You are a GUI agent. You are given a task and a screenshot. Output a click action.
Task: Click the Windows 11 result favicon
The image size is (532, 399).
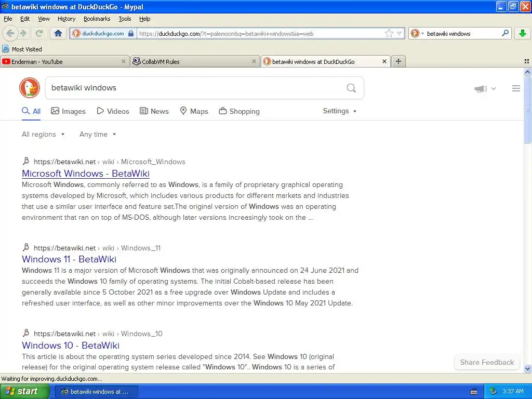pyautogui.click(x=26, y=247)
